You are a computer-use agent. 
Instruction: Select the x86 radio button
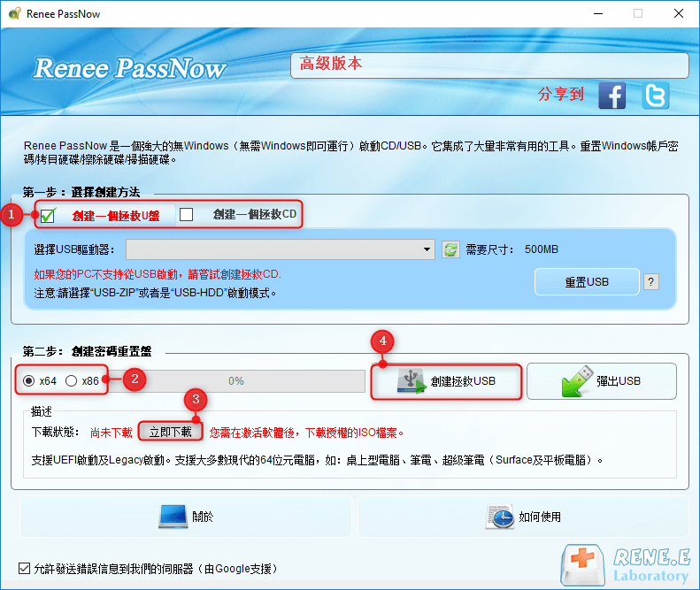click(x=71, y=380)
